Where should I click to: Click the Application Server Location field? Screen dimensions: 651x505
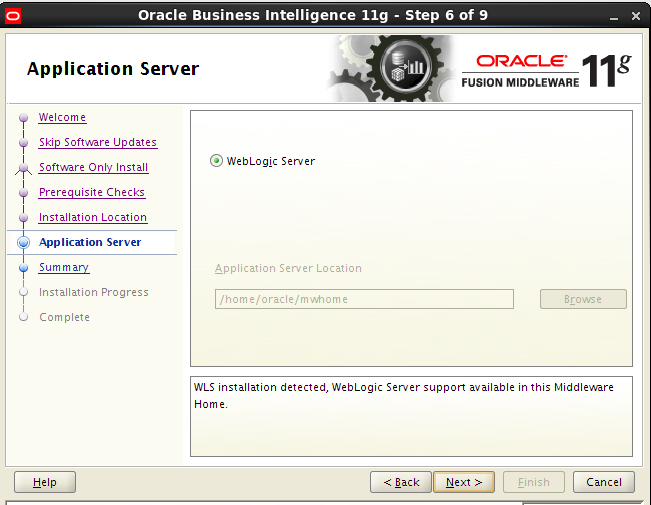[x=364, y=299]
